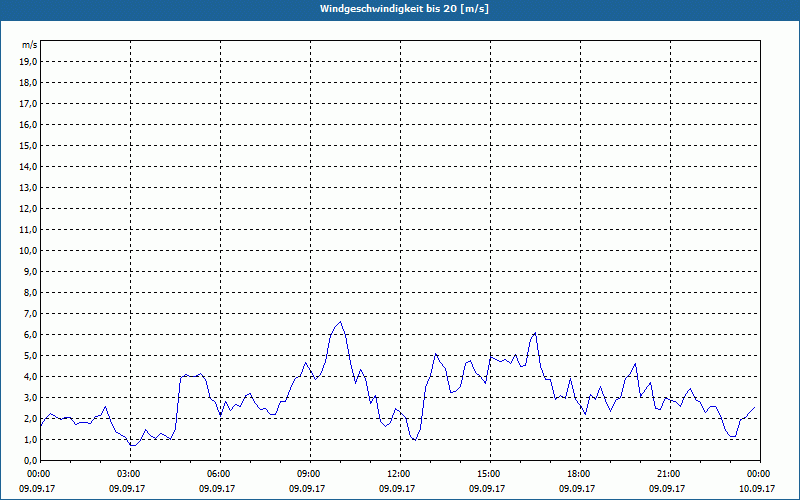Click the 09.09.17 date under 12:00
Image resolution: width=800 pixels, height=500 pixels.
click(x=399, y=488)
